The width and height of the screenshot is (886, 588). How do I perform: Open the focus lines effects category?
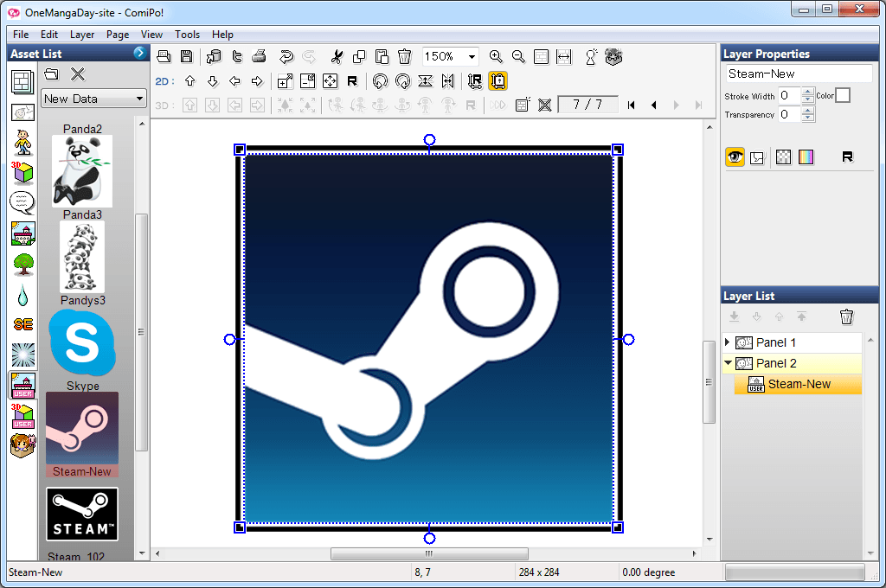click(x=22, y=355)
